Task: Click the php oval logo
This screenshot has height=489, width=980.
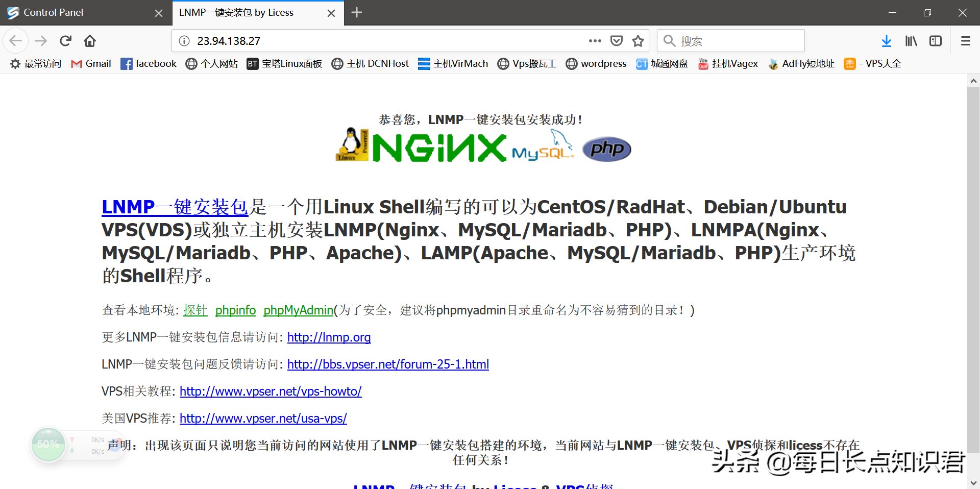Action: pos(607,149)
